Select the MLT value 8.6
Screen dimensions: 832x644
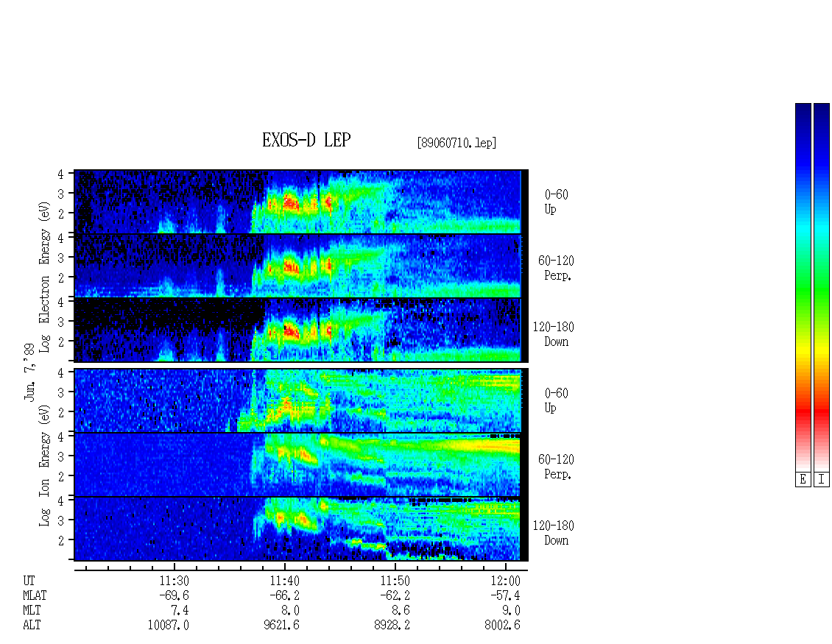tap(400, 611)
